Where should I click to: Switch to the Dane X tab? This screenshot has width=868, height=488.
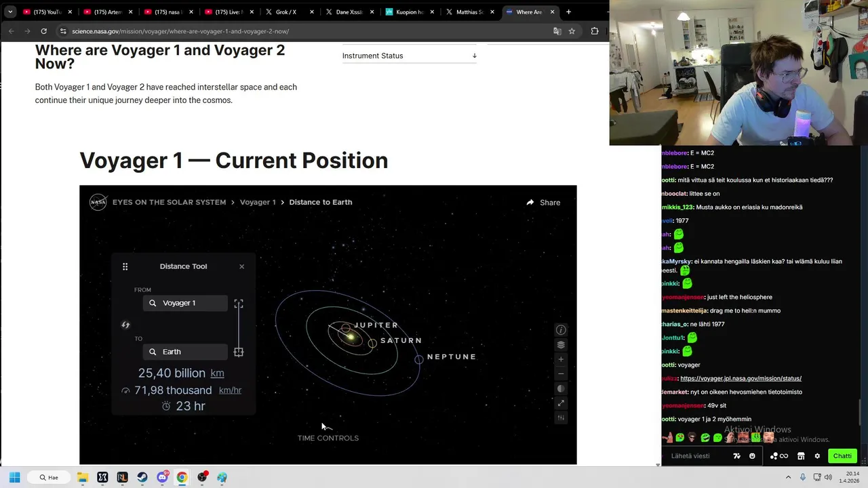pos(349,12)
